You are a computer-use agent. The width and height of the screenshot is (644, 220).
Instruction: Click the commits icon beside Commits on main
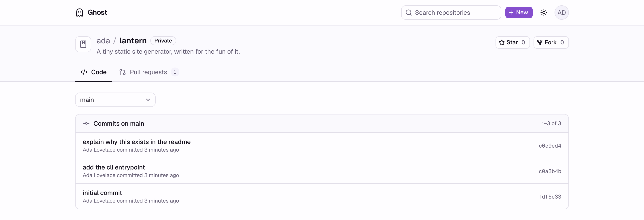click(x=86, y=123)
